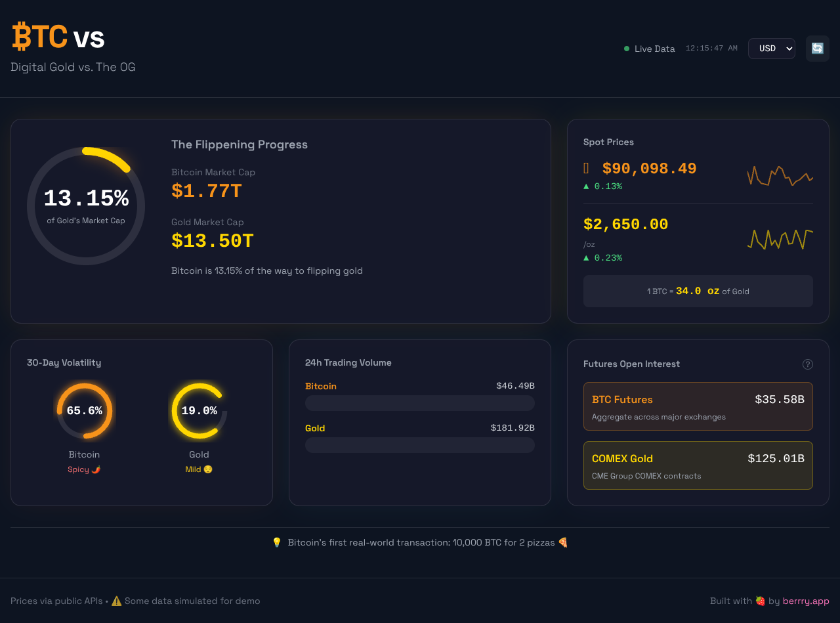Click the Bitcoin sparkline chart in Spot Prices
The width and height of the screenshot is (840, 623).
coord(780,175)
